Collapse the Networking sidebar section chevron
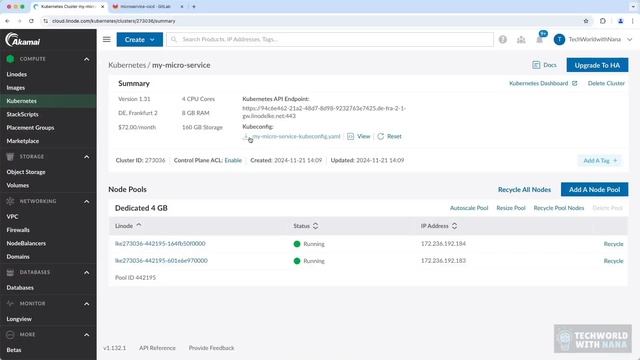This screenshot has width=640, height=360. click(x=87, y=201)
